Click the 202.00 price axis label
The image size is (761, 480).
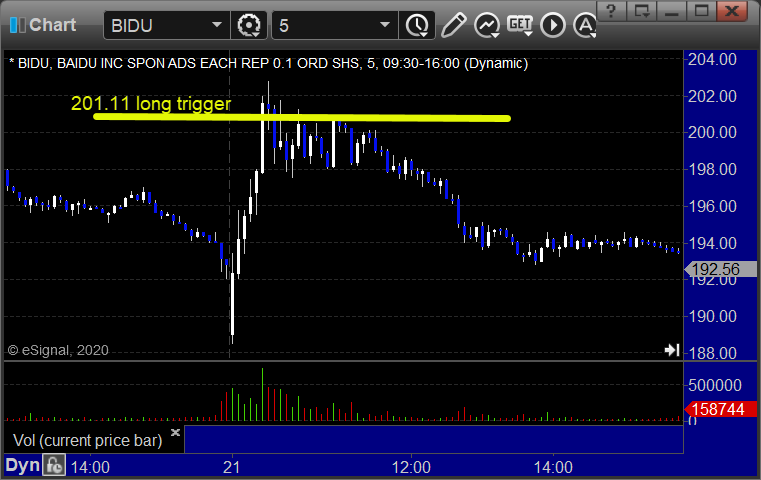tap(712, 96)
